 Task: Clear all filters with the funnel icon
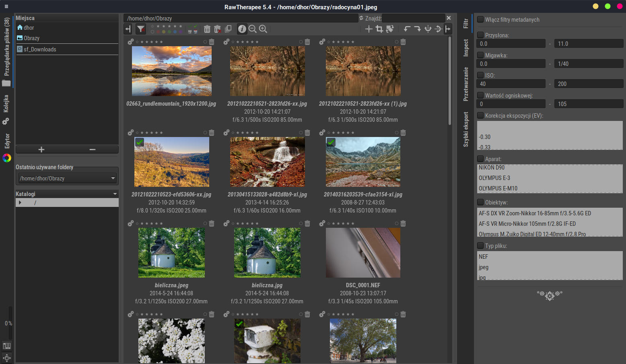coord(141,29)
